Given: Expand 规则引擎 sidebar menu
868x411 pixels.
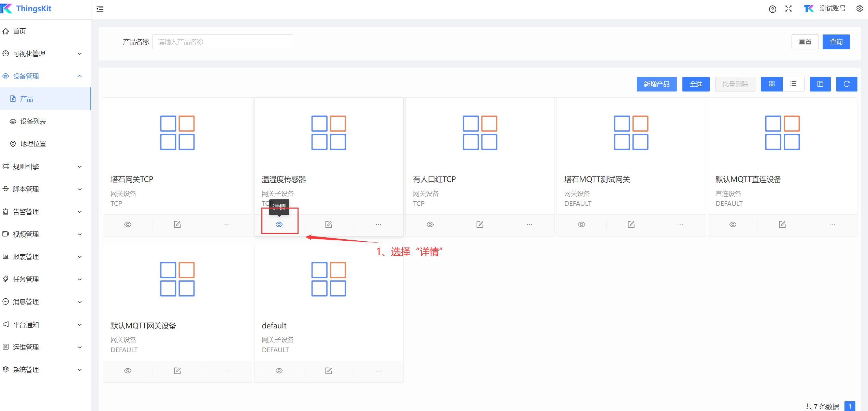Looking at the screenshot, I should [44, 166].
